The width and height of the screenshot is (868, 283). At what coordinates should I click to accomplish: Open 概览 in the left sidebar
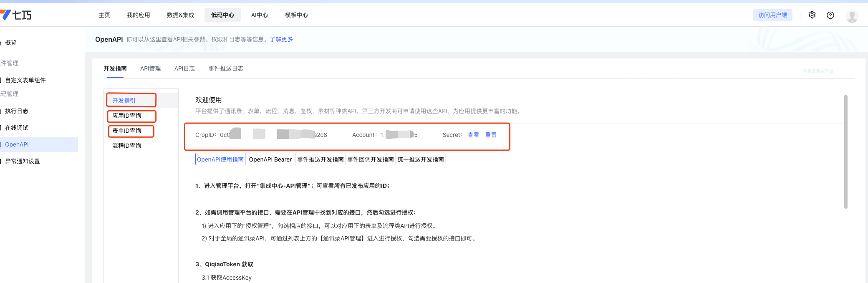(x=11, y=43)
